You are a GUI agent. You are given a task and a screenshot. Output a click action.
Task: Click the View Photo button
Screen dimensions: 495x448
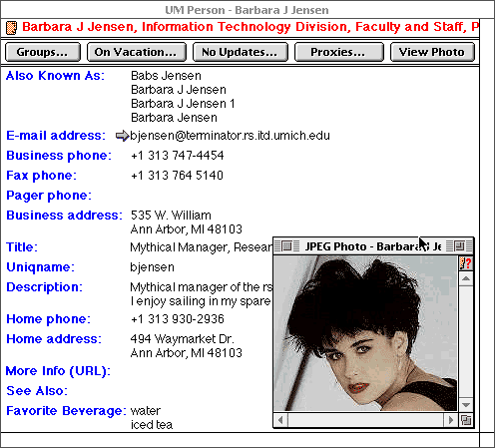[x=432, y=52]
